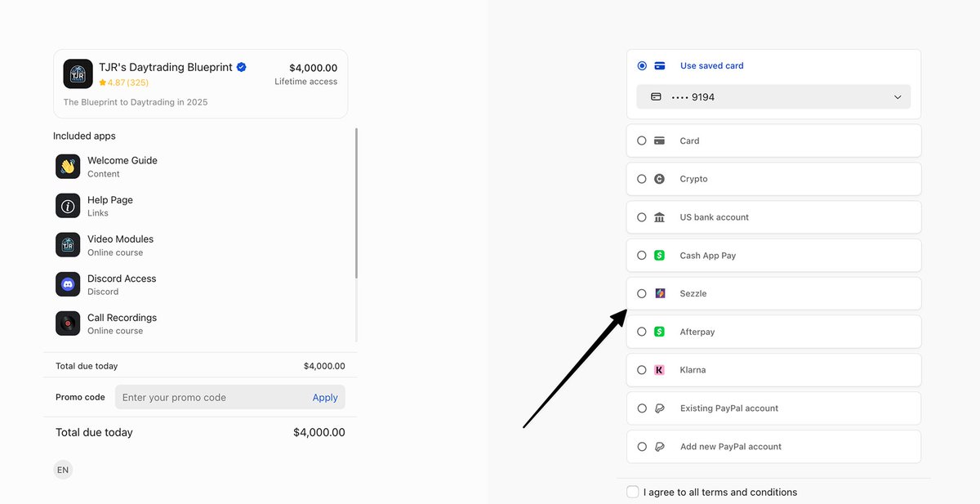The height and width of the screenshot is (504, 980).
Task: Select the Crypto payment radio button
Action: click(x=642, y=179)
